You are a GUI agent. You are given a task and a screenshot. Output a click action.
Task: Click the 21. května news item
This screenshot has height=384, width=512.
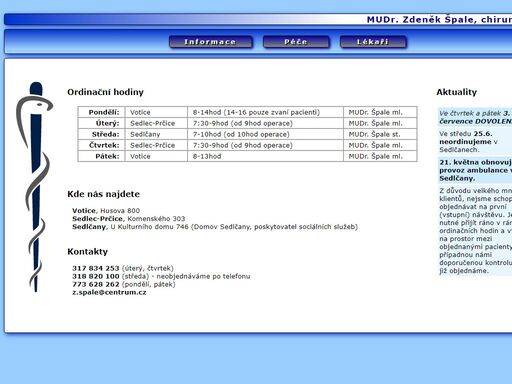point(475,170)
